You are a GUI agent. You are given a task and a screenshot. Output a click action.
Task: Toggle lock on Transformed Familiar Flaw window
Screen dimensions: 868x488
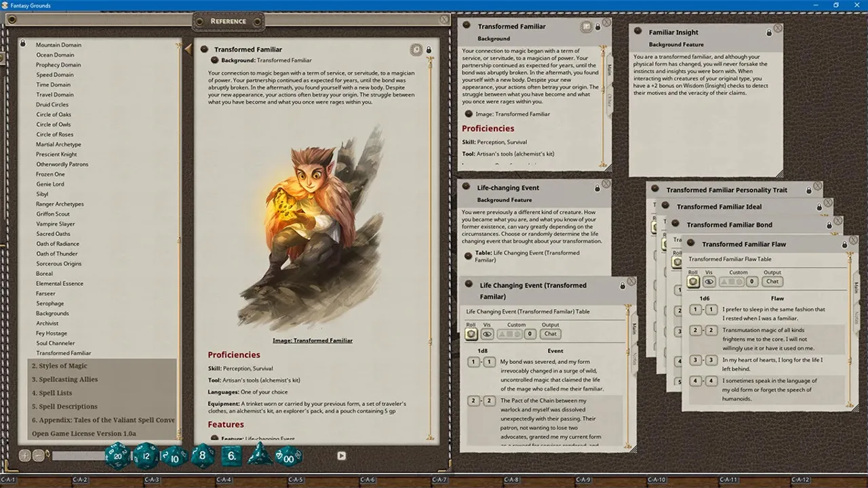pyautogui.click(x=845, y=244)
